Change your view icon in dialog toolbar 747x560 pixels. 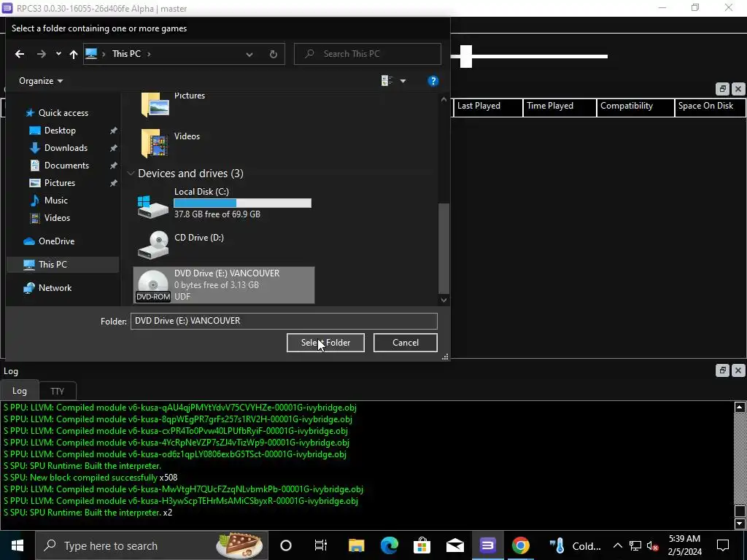tap(387, 81)
